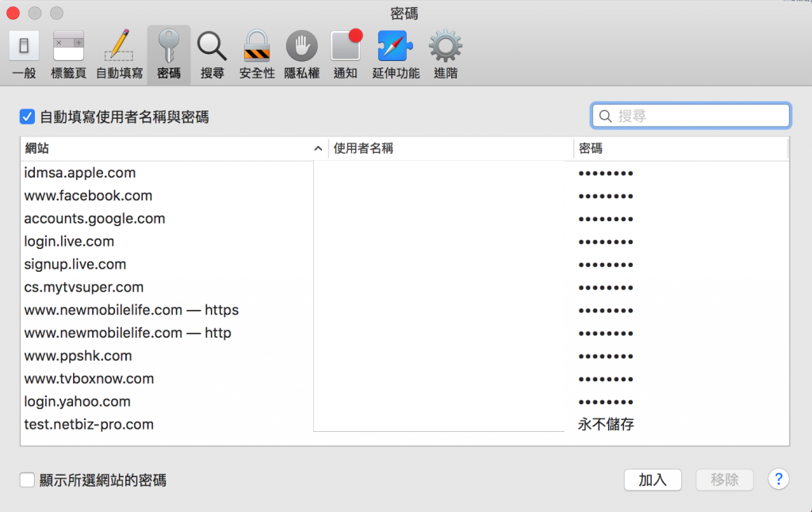Enable 顯示所選網站的密碼 checkbox
This screenshot has width=812, height=512.
(x=27, y=480)
